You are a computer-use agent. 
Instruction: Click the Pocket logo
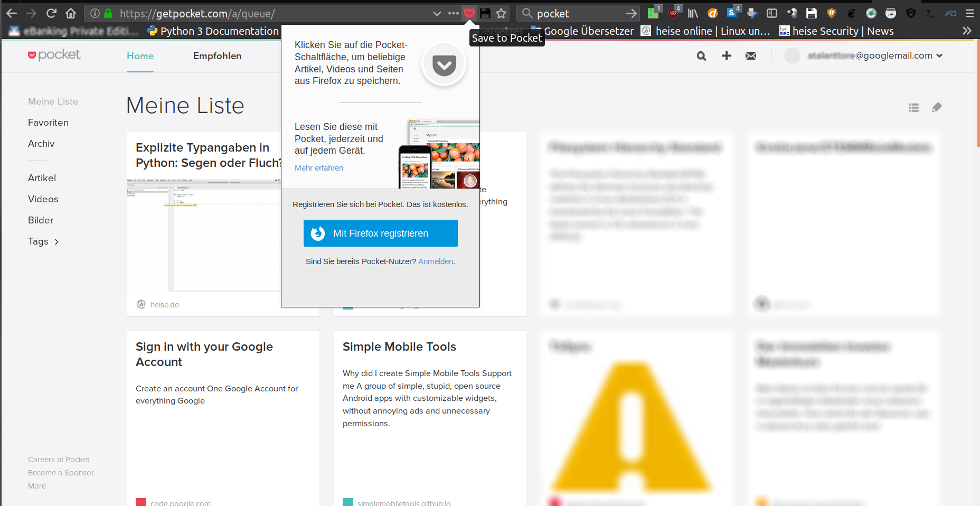click(x=54, y=55)
